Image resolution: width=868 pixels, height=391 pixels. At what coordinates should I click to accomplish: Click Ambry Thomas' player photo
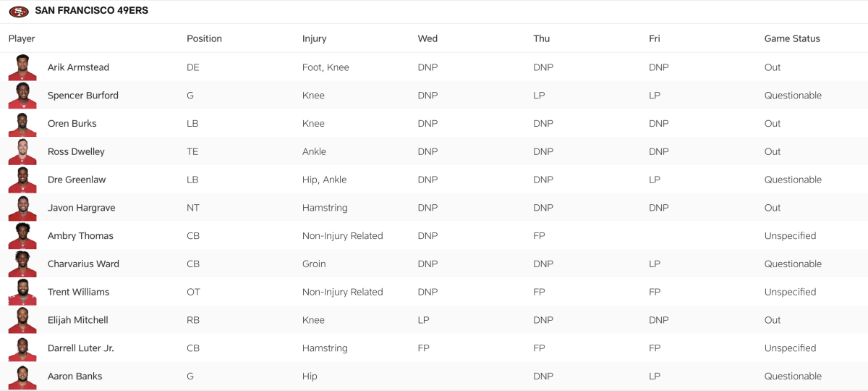(22, 236)
